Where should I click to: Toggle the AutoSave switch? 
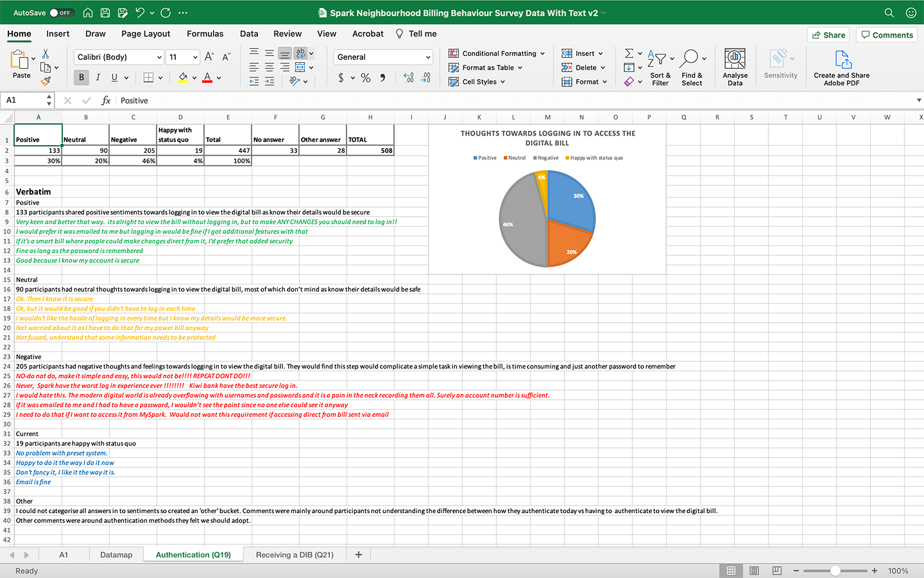[x=62, y=13]
